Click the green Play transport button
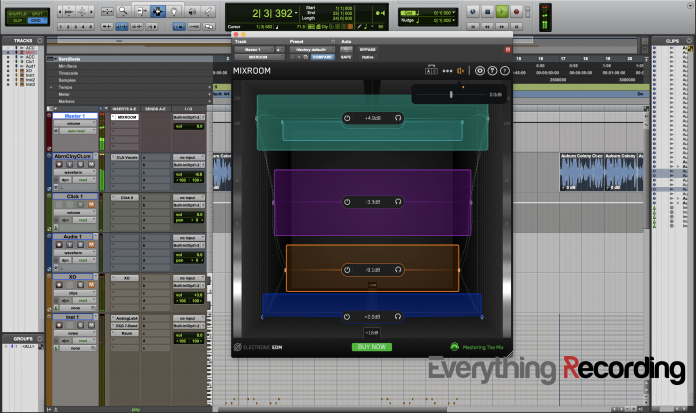The image size is (696, 413). pyautogui.click(x=502, y=12)
